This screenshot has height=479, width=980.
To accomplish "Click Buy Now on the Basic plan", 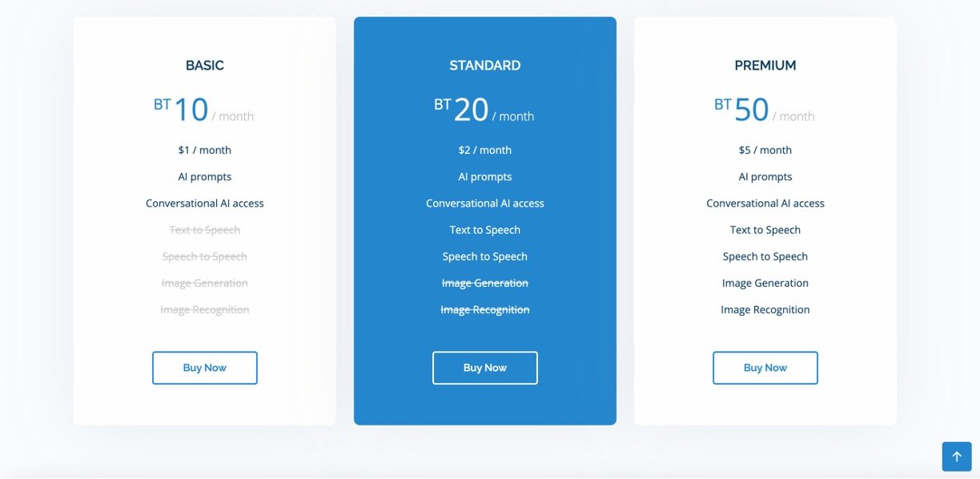I will click(205, 368).
